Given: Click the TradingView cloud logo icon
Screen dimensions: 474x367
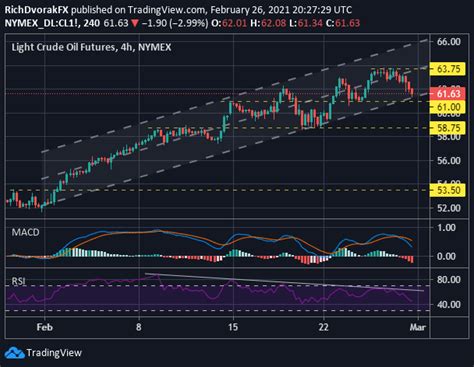Looking at the screenshot, I should (x=14, y=353).
